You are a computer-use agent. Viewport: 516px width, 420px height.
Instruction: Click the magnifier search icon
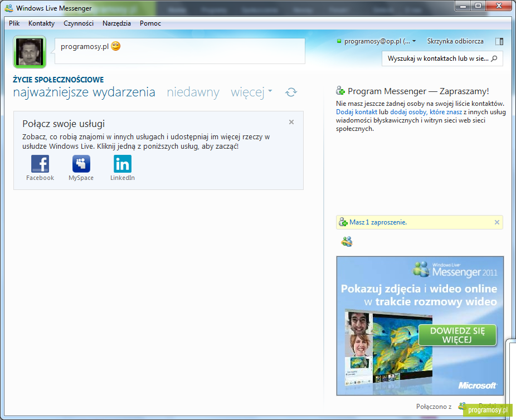click(494, 58)
